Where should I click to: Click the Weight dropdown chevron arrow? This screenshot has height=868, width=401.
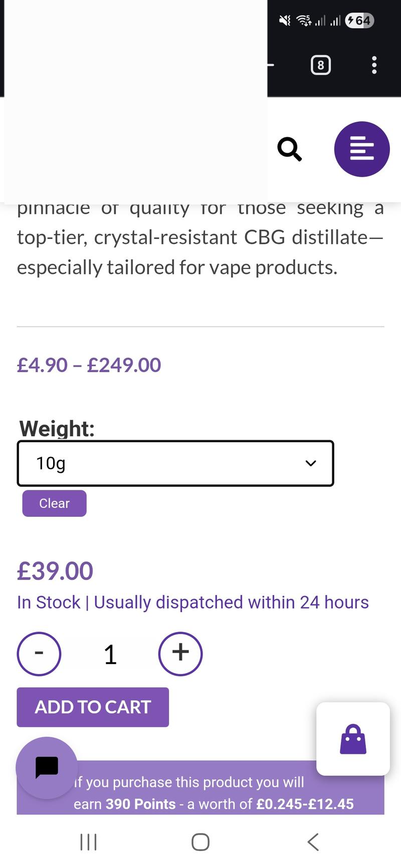pyautogui.click(x=311, y=463)
